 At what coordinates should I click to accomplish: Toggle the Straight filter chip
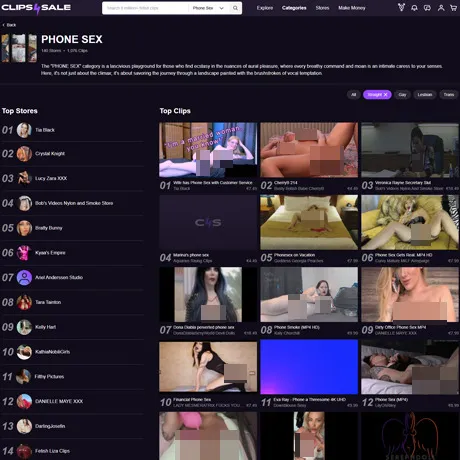(377, 95)
